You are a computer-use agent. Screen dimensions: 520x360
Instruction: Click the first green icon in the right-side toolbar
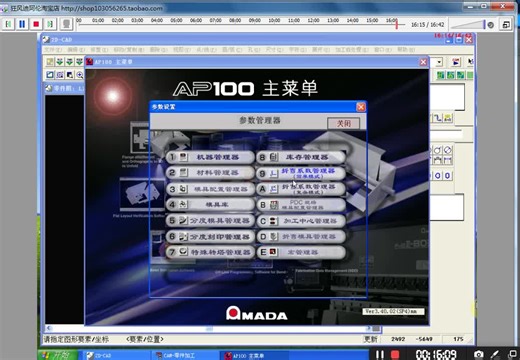(441, 75)
